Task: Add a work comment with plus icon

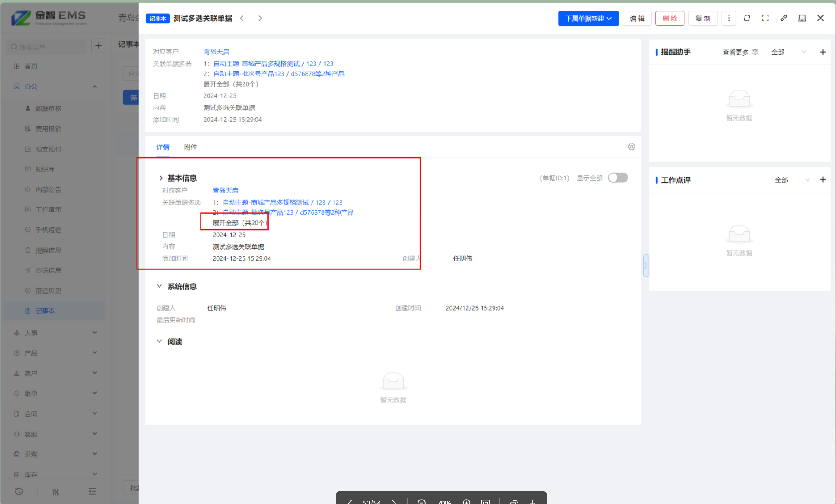Action: click(822, 180)
